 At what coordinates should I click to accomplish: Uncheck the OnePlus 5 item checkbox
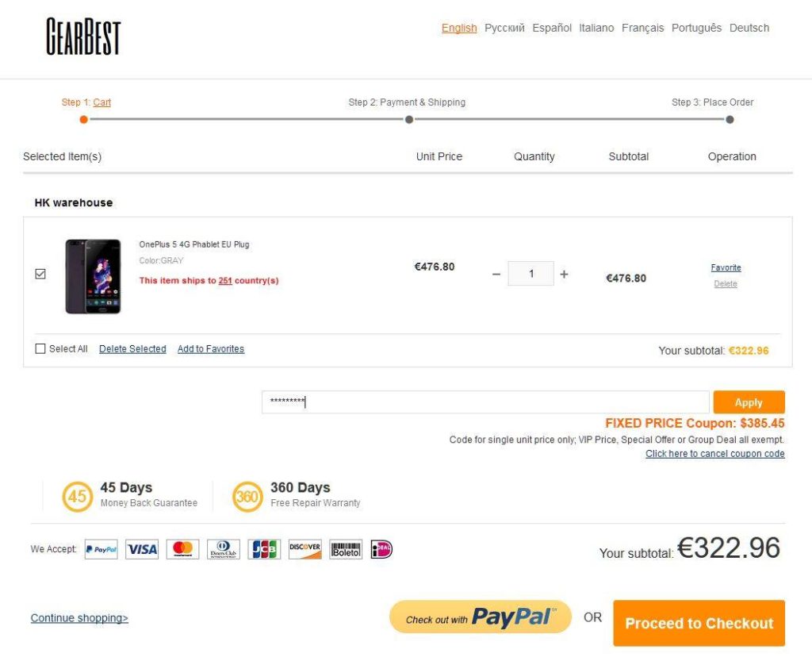(x=40, y=274)
